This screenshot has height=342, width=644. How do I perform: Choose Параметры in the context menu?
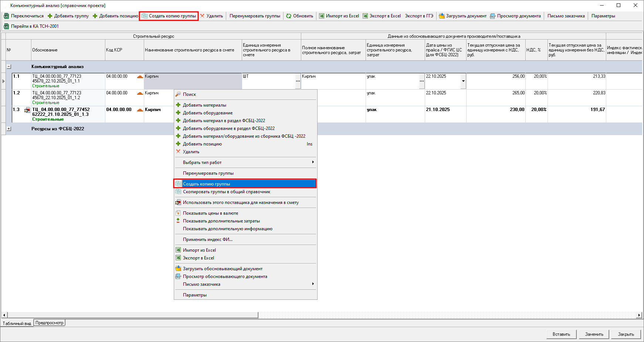(x=245, y=295)
